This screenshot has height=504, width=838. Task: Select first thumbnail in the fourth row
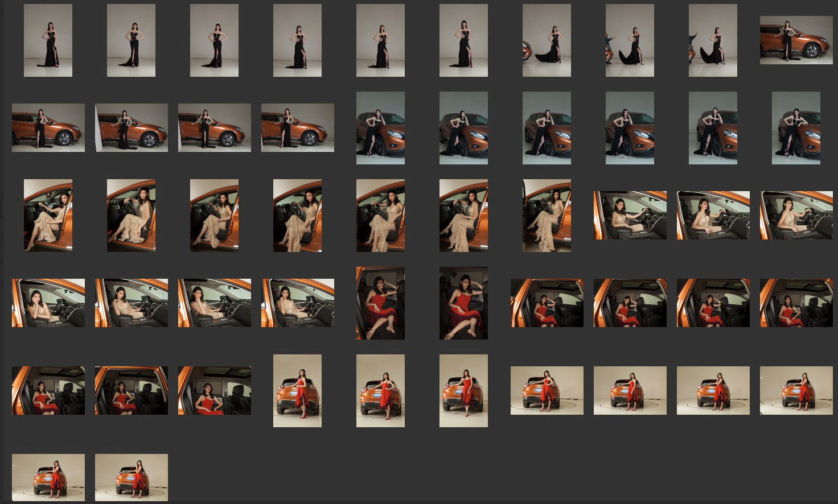click(48, 303)
